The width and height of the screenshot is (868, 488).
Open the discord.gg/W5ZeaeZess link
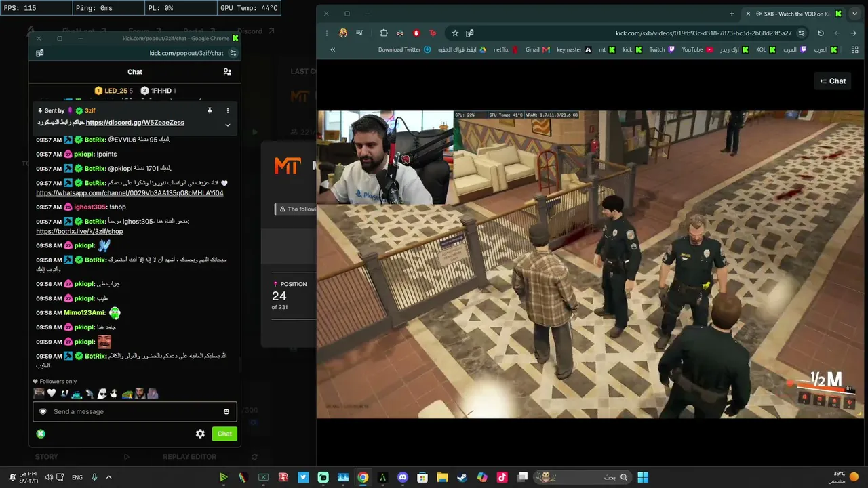pyautogui.click(x=135, y=123)
